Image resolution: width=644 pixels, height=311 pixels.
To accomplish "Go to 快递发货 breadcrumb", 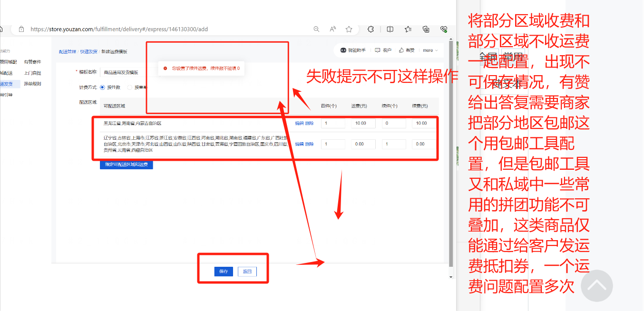I will (88, 51).
